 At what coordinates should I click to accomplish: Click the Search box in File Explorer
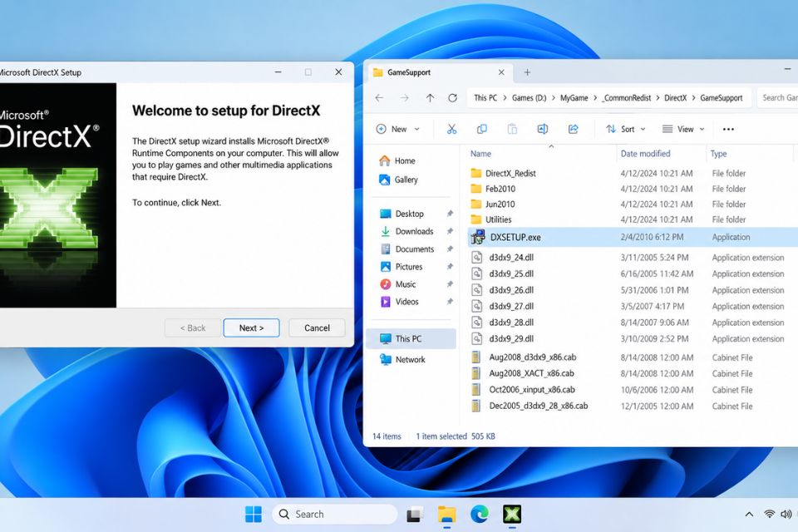pyautogui.click(x=777, y=98)
